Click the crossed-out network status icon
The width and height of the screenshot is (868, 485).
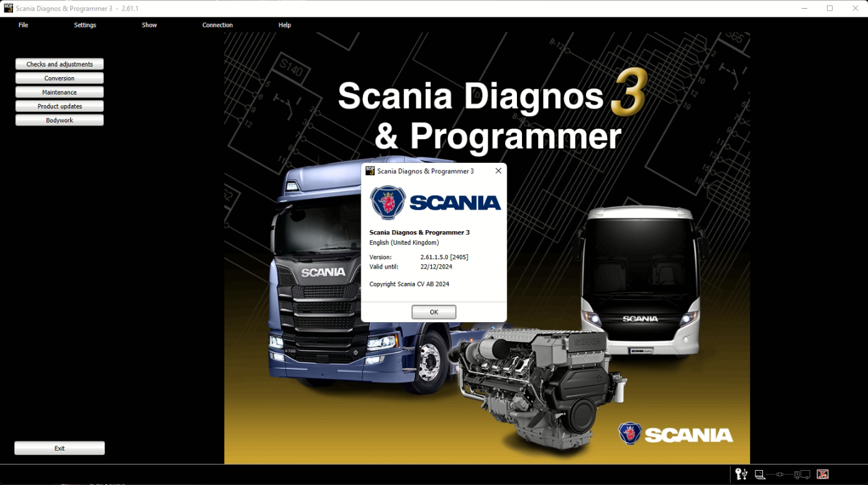pos(823,474)
